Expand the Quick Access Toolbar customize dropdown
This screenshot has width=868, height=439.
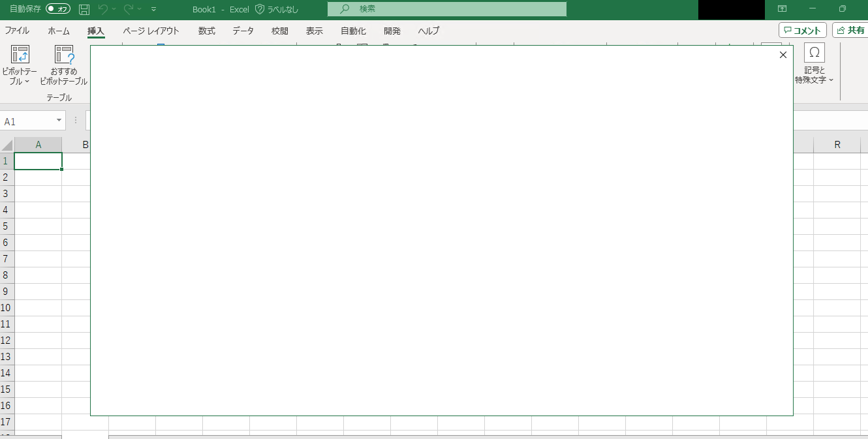tap(153, 9)
